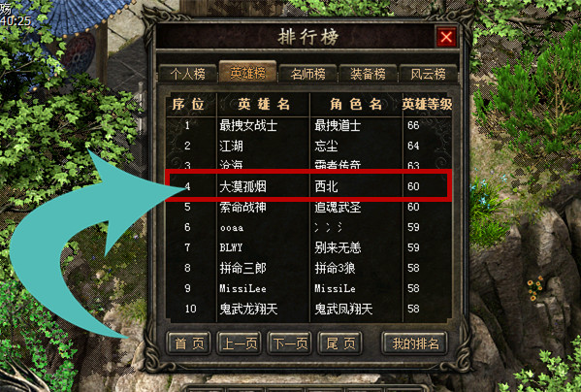
Task: Open the 风云榜 tab
Action: click(x=428, y=74)
